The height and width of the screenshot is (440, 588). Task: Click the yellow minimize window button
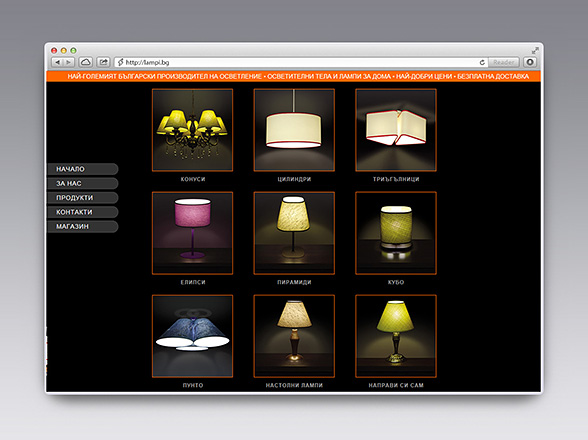click(64, 50)
